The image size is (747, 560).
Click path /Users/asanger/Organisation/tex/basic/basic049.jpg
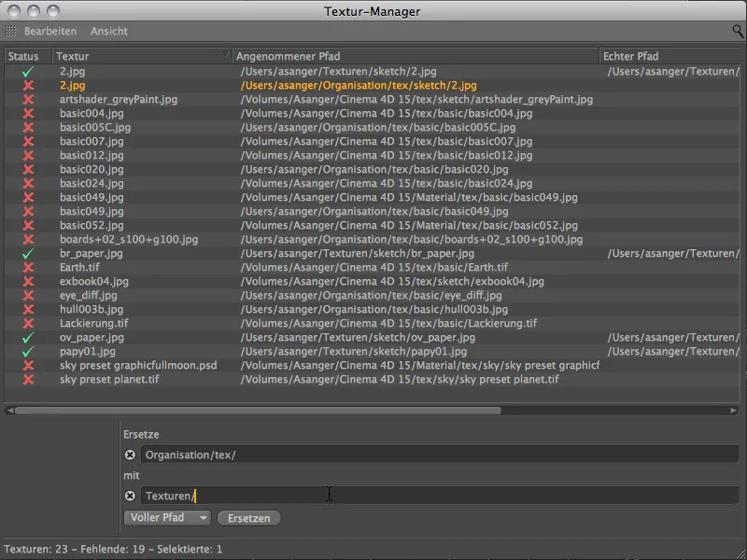(374, 212)
